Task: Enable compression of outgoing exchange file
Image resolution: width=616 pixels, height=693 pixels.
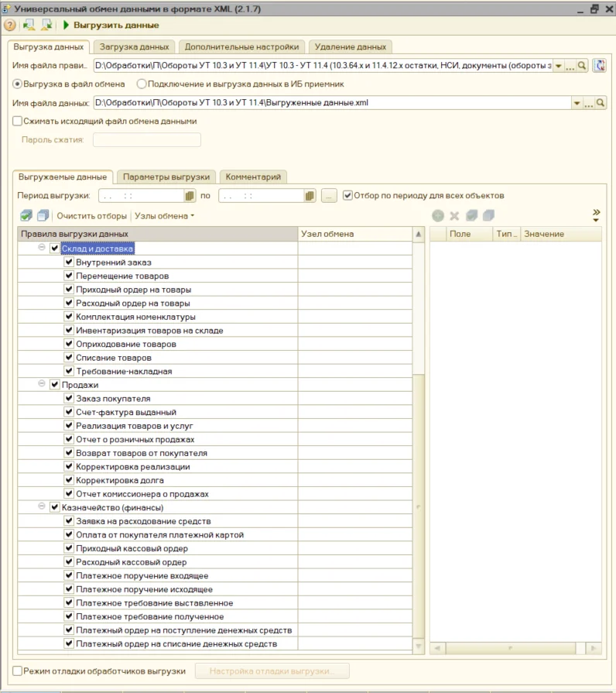Action: 18,121
